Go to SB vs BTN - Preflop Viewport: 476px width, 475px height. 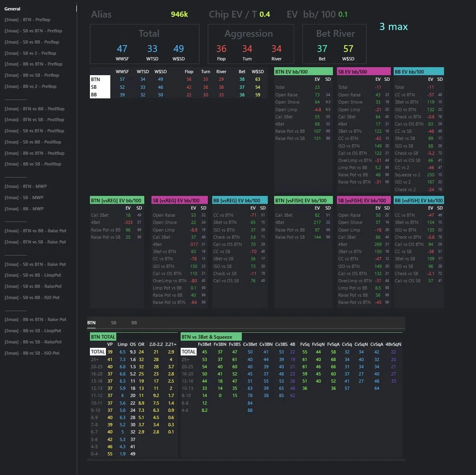(33, 31)
